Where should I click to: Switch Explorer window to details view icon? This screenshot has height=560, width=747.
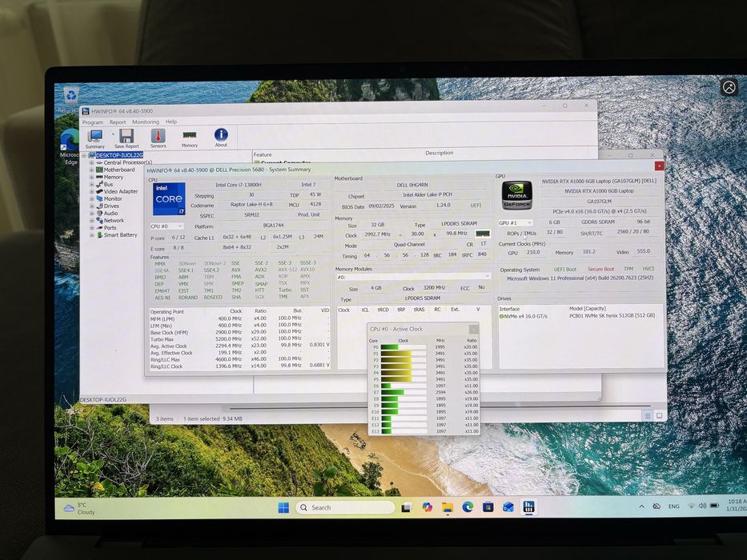(x=648, y=416)
